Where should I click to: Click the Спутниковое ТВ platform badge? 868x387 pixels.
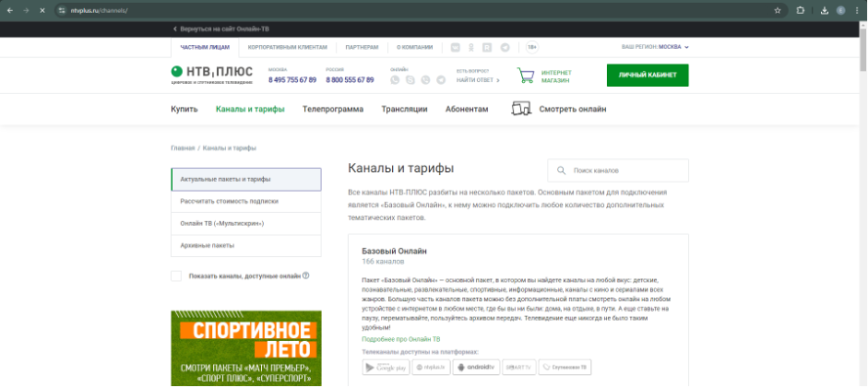[x=565, y=367]
